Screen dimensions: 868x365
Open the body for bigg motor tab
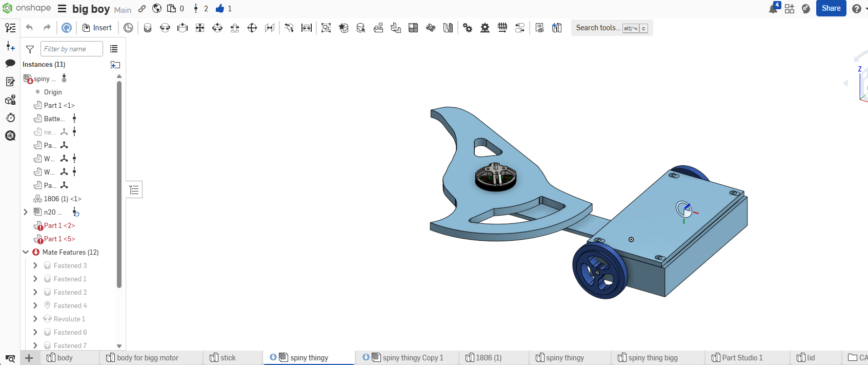click(x=147, y=358)
